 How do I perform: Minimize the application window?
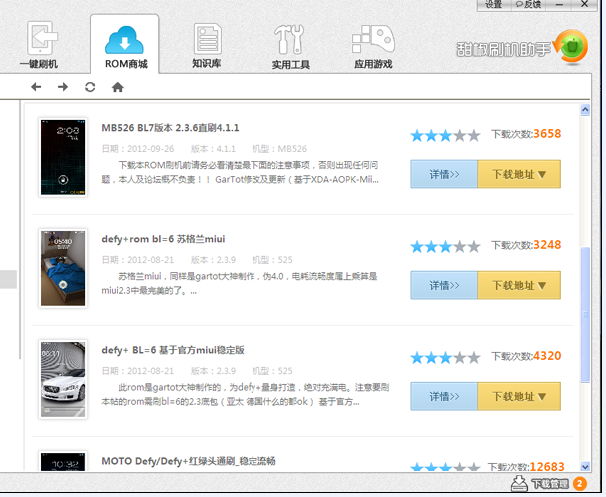(x=559, y=5)
